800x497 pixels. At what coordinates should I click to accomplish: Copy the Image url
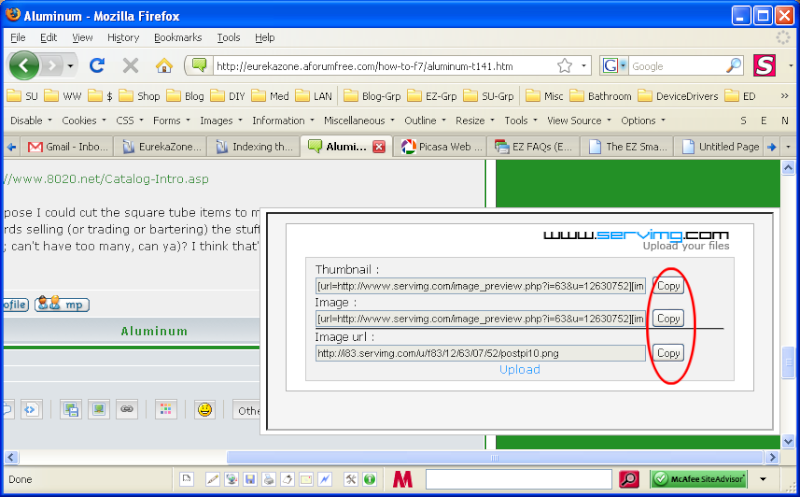[668, 353]
